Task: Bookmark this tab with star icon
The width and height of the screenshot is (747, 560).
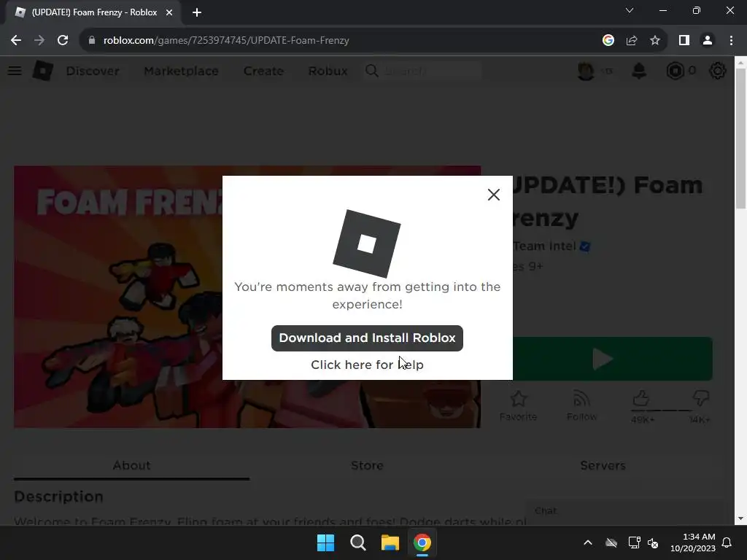Action: [655, 41]
